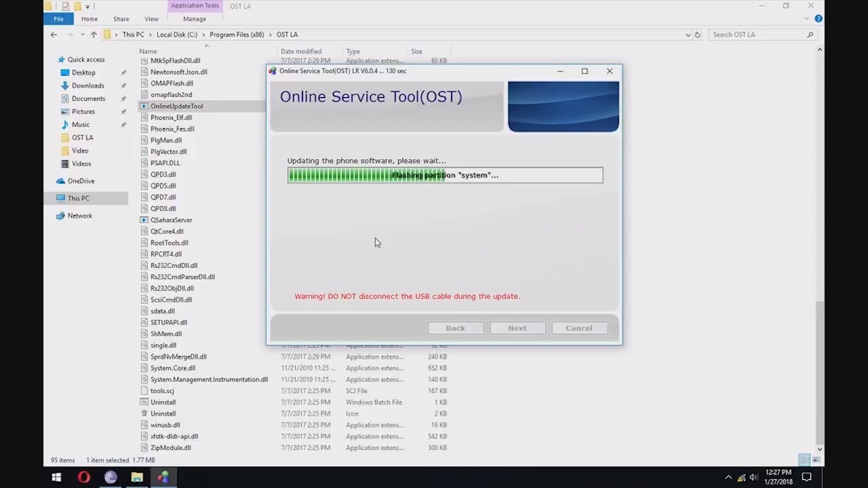
Task: Click the Back button in OST dialog
Action: [x=456, y=328]
